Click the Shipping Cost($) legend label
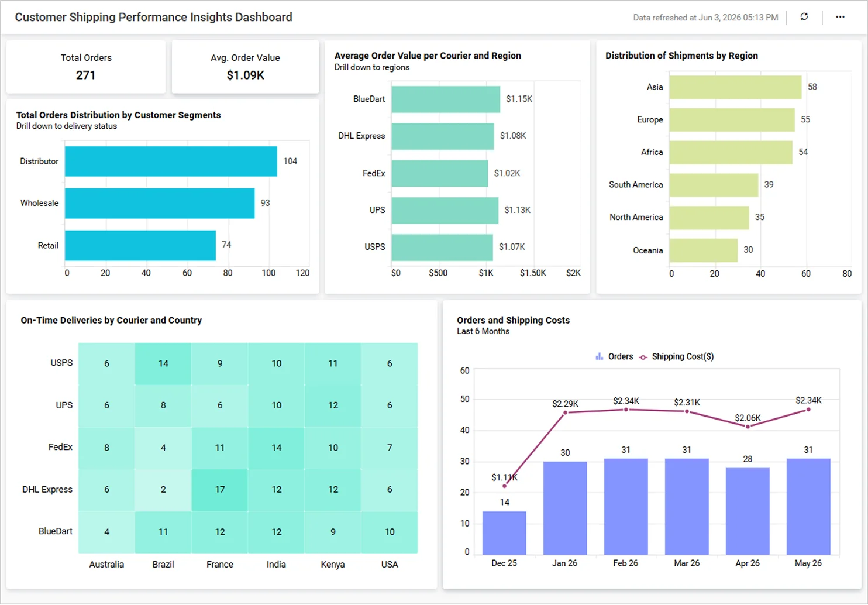Image resolution: width=868 pixels, height=605 pixels. (683, 356)
